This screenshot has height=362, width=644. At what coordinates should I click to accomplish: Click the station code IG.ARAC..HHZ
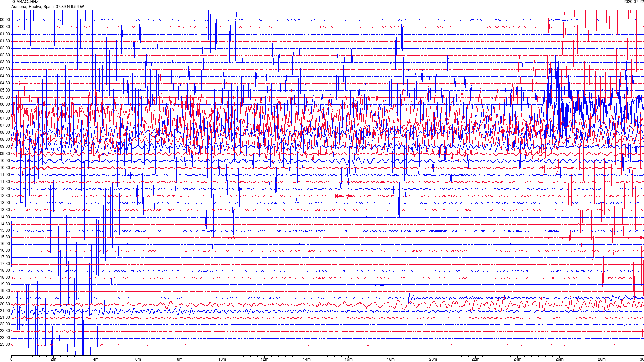tap(25, 2)
